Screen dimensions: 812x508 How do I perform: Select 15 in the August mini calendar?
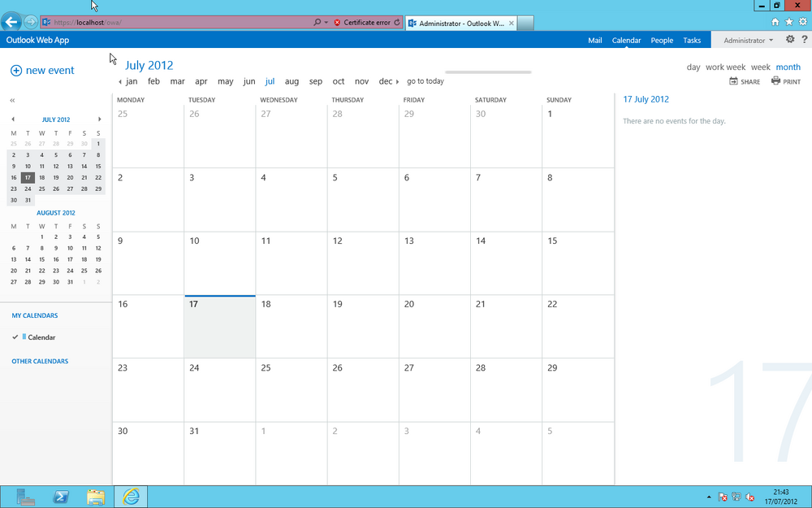tap(42, 260)
